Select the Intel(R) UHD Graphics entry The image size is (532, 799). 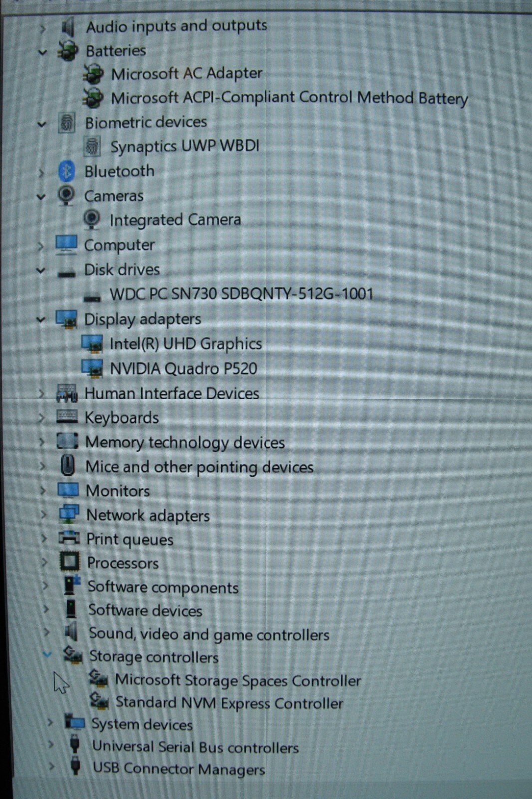185,344
